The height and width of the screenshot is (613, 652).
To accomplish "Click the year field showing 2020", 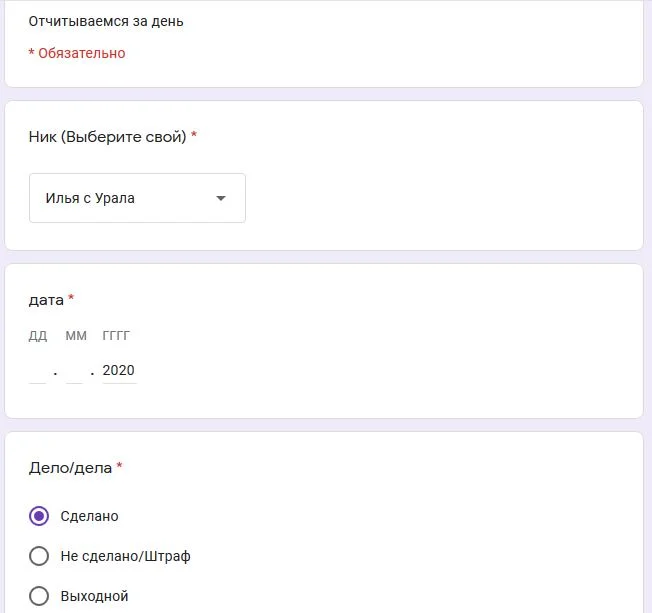I will [118, 371].
